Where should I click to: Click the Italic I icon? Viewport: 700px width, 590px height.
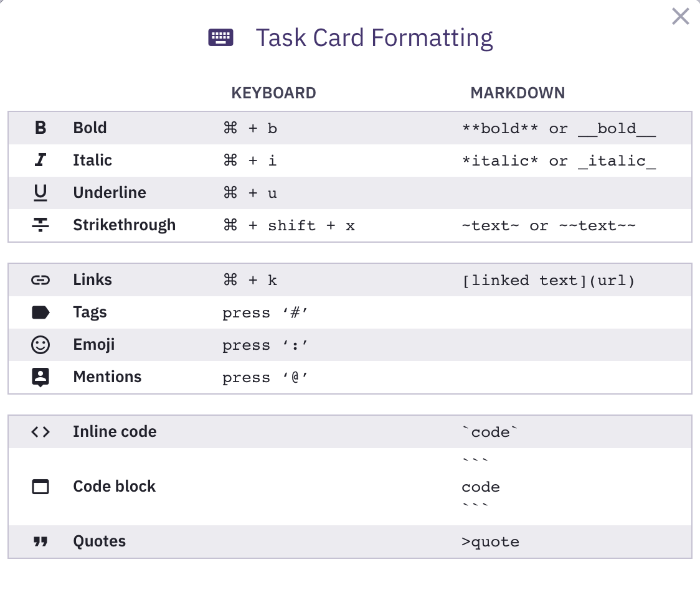40,160
